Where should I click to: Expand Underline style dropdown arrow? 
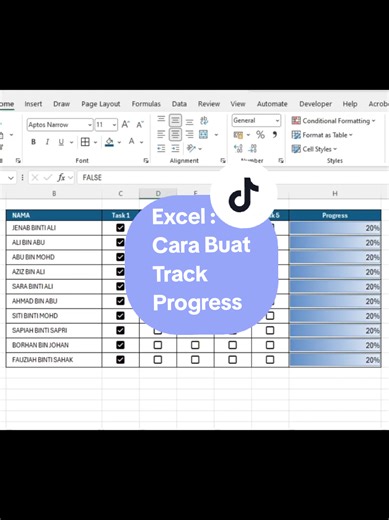(71, 142)
